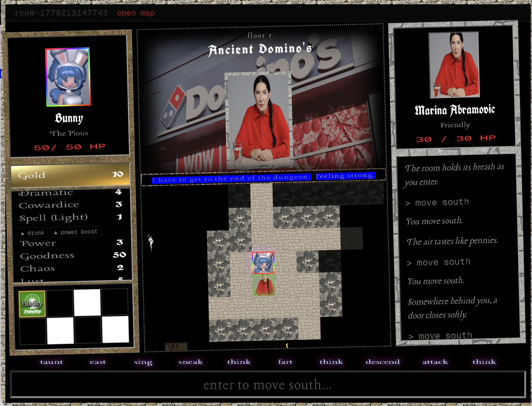Click the 'Ancient Domino's' room title
Viewport: 532px width, 406px height.
[x=260, y=49]
